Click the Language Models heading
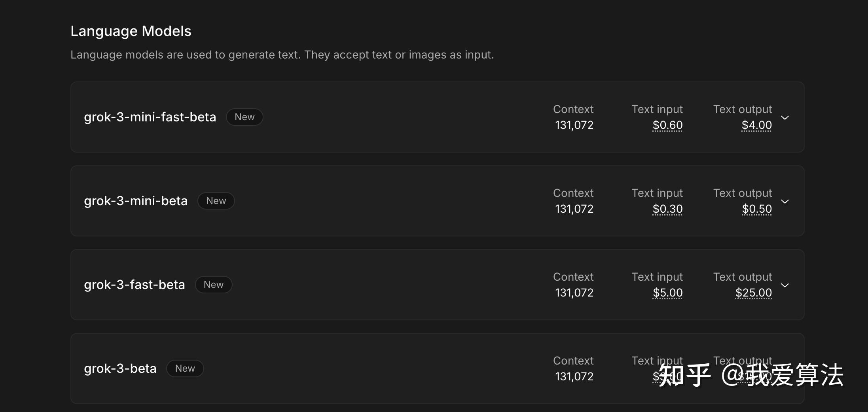 coord(131,31)
